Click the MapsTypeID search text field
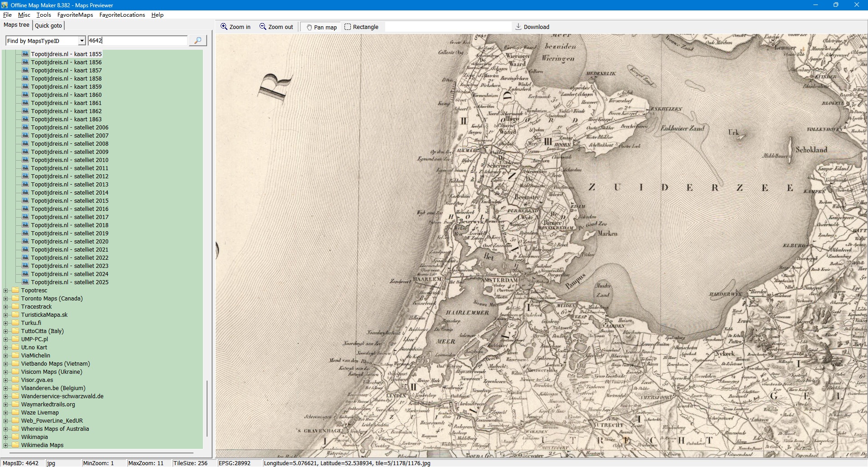Screen dimensions: 868x467 pos(137,41)
